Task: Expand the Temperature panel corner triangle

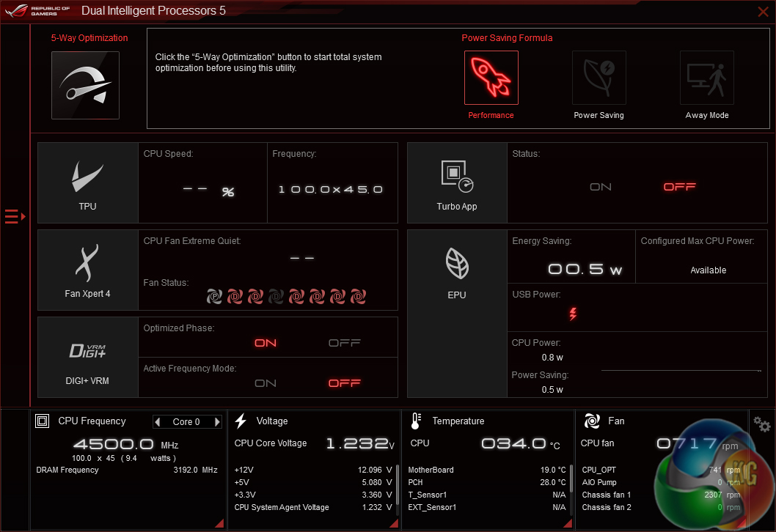Action: pos(567,522)
